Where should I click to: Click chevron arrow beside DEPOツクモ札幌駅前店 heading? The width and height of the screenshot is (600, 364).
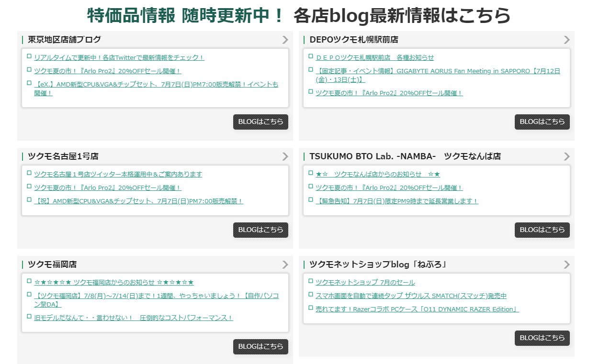coord(567,40)
